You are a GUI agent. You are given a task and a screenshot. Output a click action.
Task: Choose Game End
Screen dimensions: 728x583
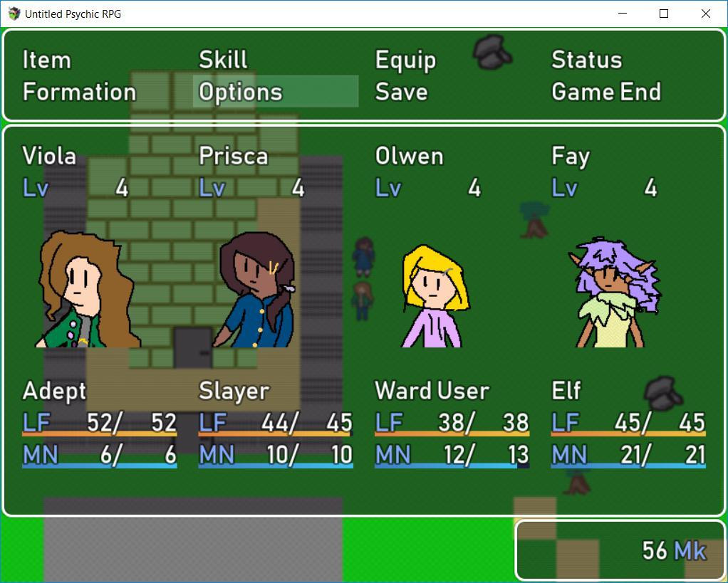point(606,92)
